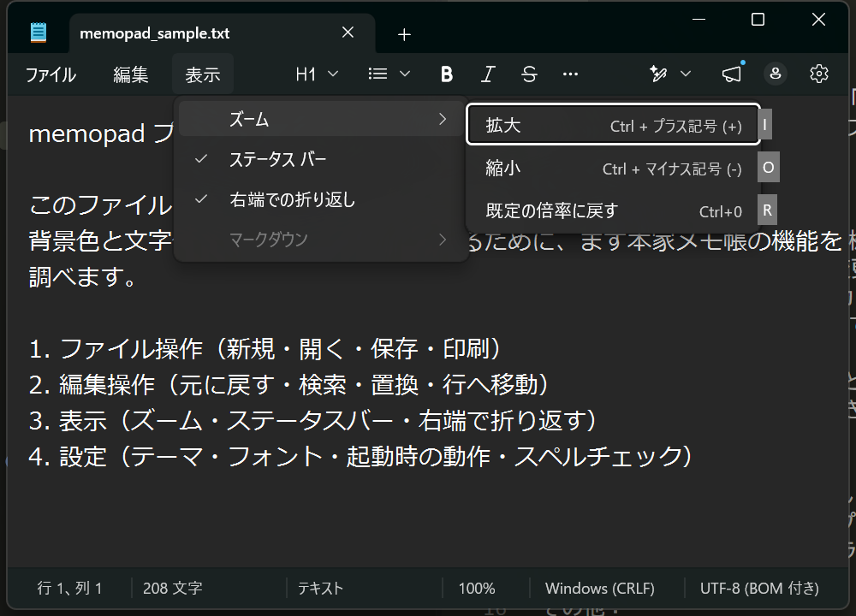
Task: Open the ファイル menu
Action: [51, 74]
